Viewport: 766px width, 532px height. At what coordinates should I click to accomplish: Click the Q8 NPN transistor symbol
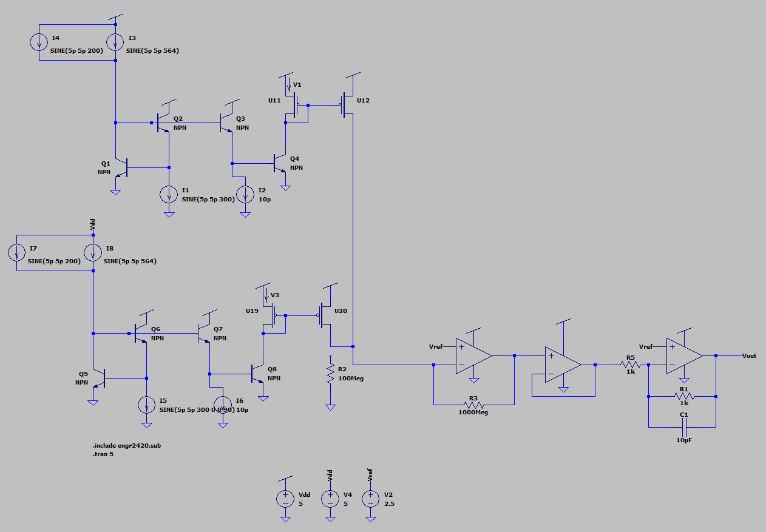257,374
